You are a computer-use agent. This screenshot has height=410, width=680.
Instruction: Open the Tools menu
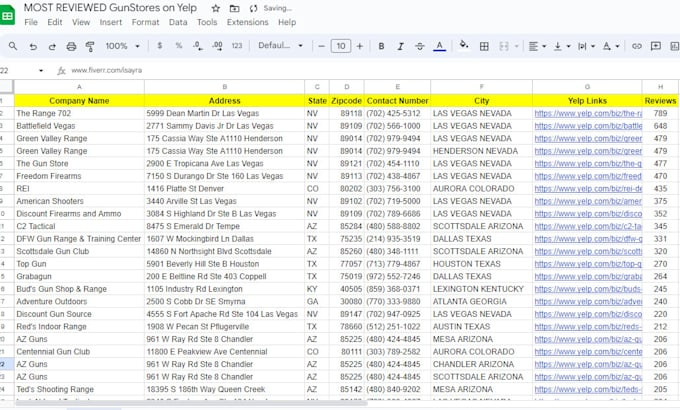coord(207,22)
